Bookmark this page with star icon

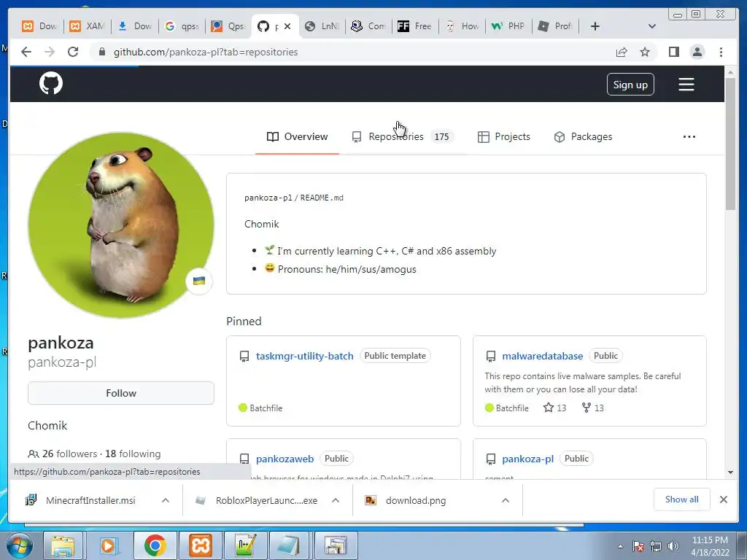tap(645, 52)
